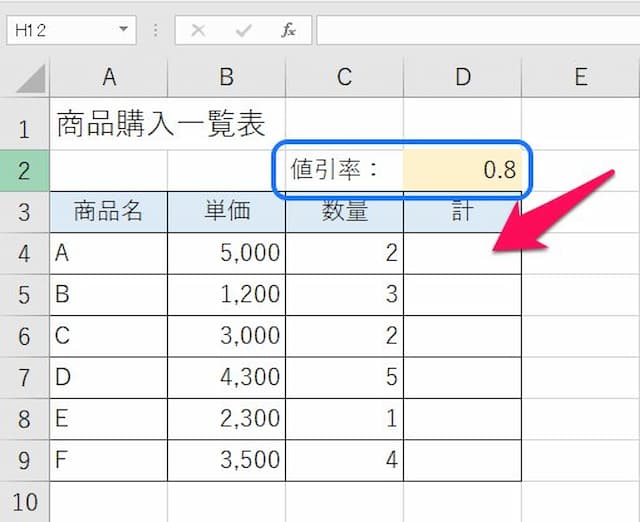640x522 pixels.
Task: Select column A header
Action: coord(109,77)
